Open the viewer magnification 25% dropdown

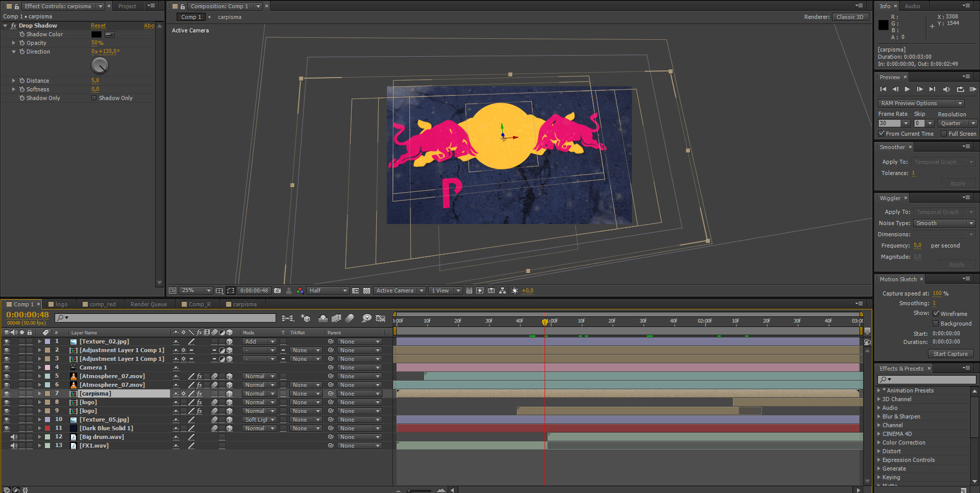pyautogui.click(x=195, y=291)
